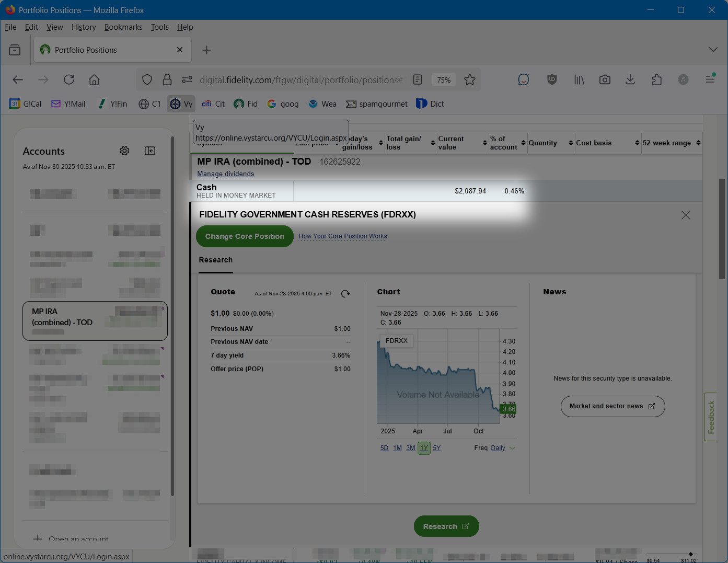Set chart range to 5D
This screenshot has height=563, width=728.
tap(385, 448)
